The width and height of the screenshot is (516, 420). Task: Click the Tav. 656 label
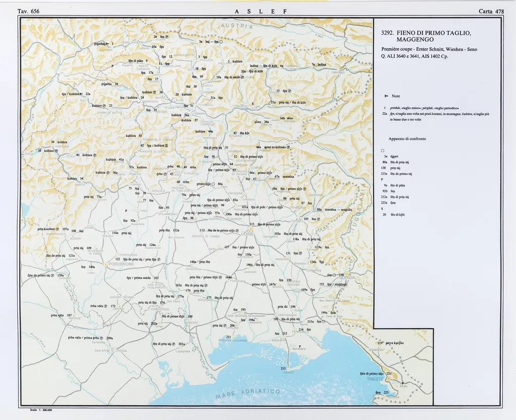28,11
